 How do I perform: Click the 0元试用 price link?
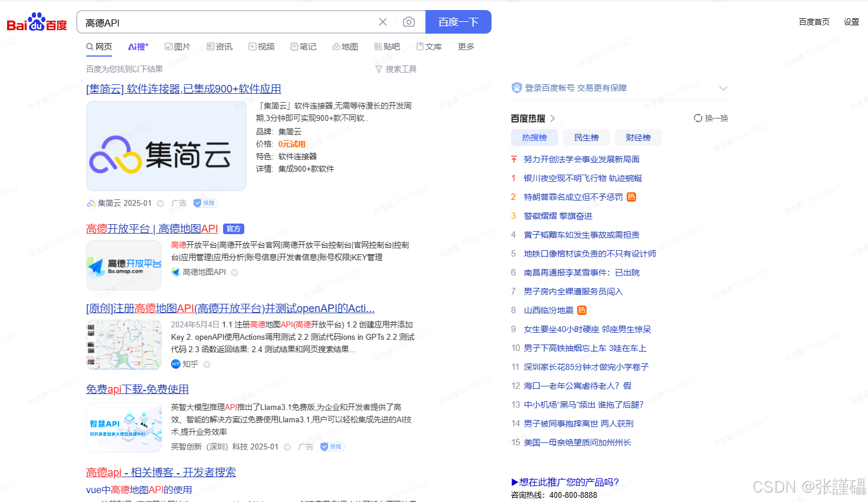292,144
